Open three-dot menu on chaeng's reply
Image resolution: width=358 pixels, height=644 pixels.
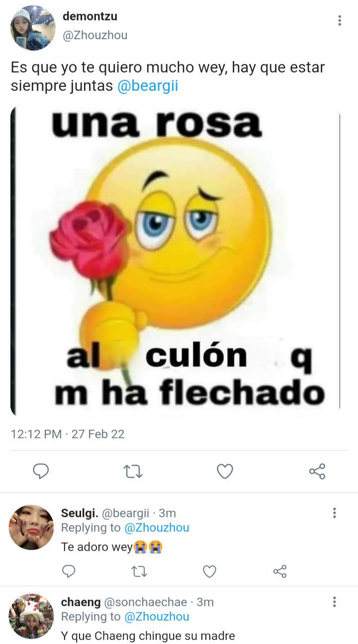[334, 602]
